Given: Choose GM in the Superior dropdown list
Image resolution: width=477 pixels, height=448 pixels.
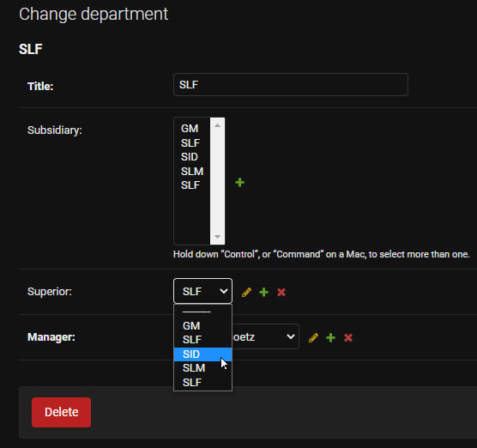Looking at the screenshot, I should tap(202, 325).
